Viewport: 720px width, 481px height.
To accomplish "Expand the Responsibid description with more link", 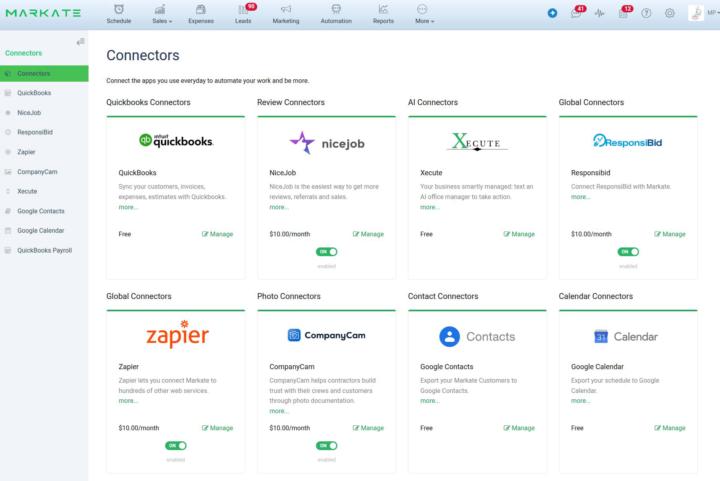I will pos(580,197).
